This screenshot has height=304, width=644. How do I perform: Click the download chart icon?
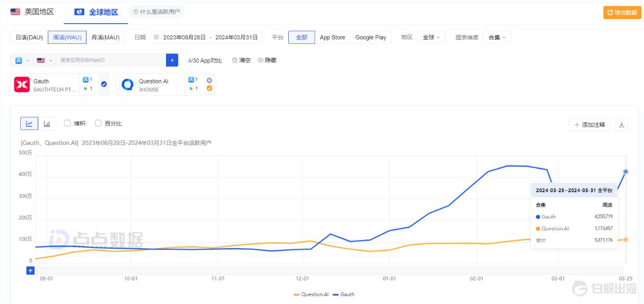pyautogui.click(x=621, y=125)
